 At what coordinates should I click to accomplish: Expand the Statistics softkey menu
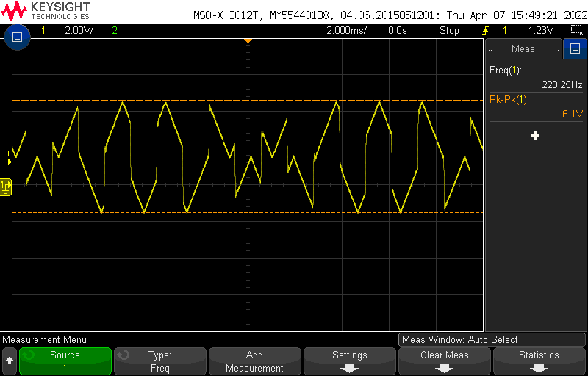(x=539, y=361)
